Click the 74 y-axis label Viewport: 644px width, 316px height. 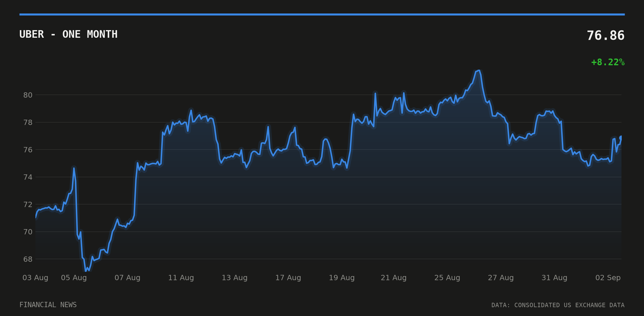(28, 177)
